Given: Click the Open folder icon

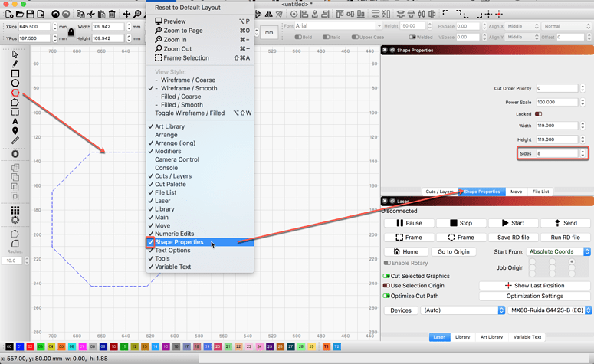Looking at the screenshot, I should click(20, 15).
